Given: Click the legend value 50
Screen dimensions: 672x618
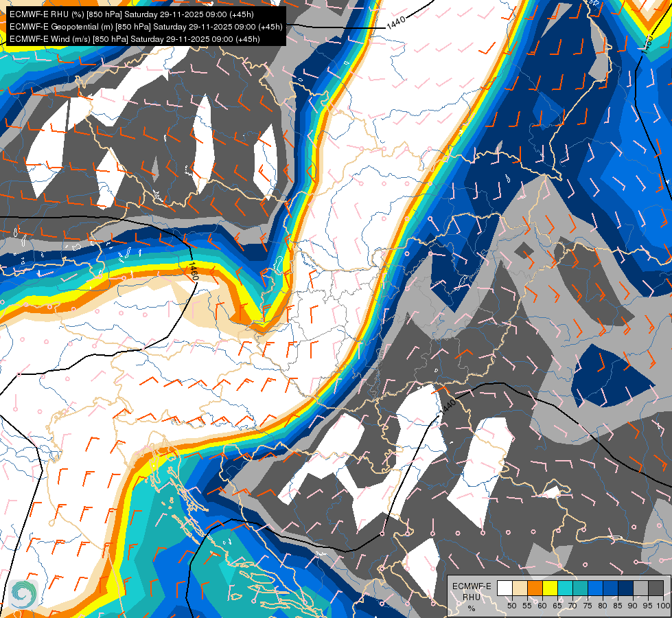Looking at the screenshot, I should (511, 606).
